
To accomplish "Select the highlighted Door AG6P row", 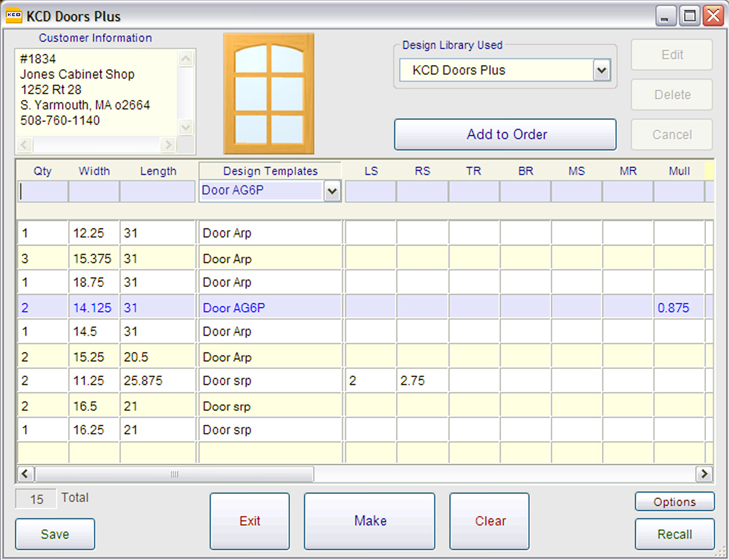I will click(233, 307).
